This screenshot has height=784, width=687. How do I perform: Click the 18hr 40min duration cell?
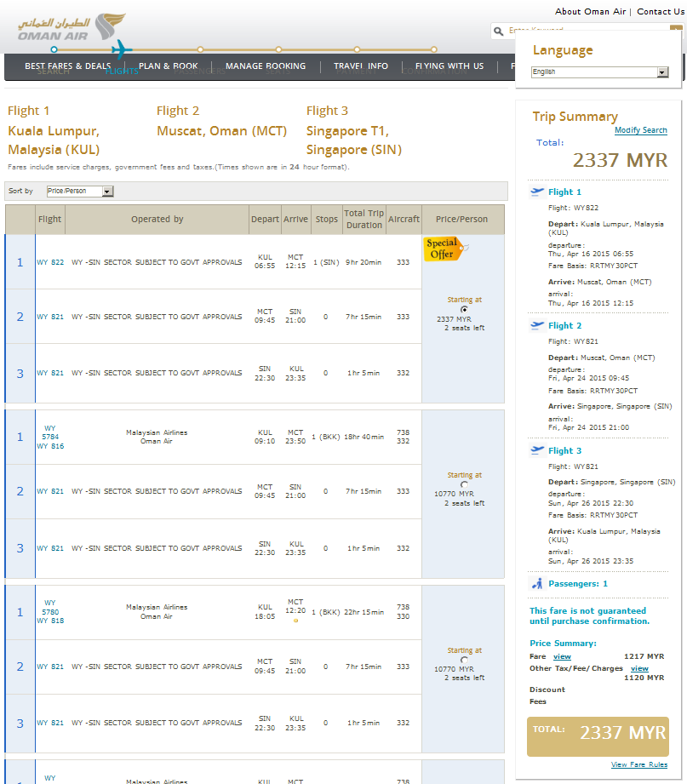[x=364, y=437]
